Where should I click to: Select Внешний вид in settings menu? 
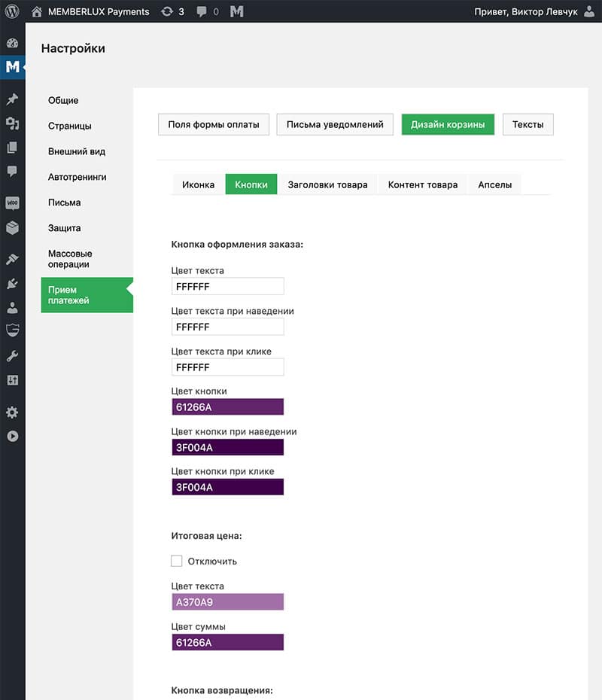pos(77,151)
